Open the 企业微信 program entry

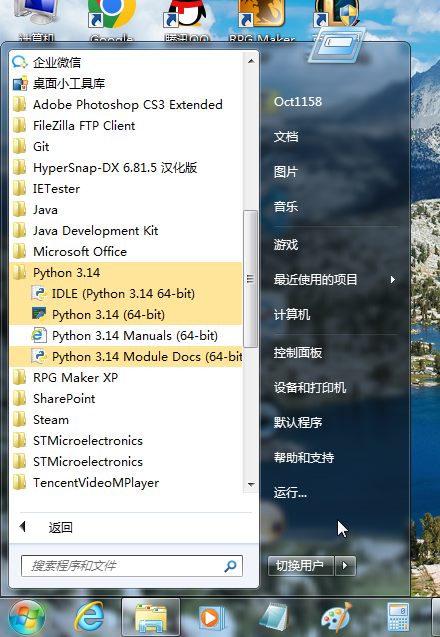tap(126, 62)
